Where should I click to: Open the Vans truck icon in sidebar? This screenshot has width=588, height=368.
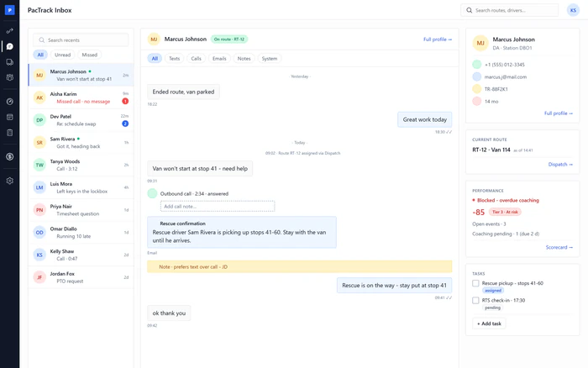[x=10, y=62]
